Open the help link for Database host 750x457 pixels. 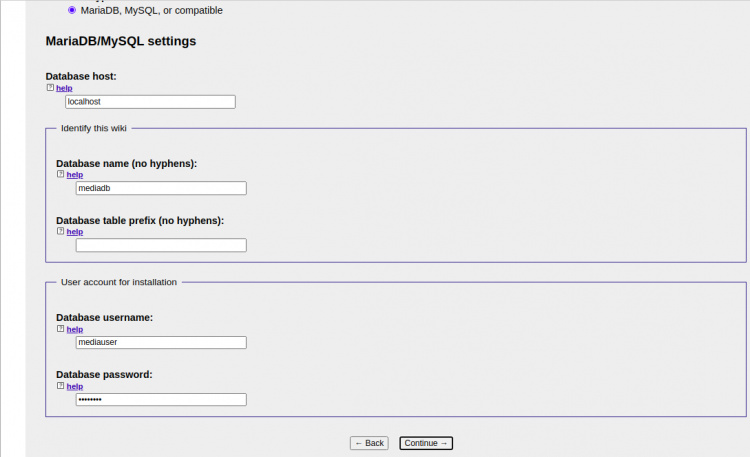point(64,88)
